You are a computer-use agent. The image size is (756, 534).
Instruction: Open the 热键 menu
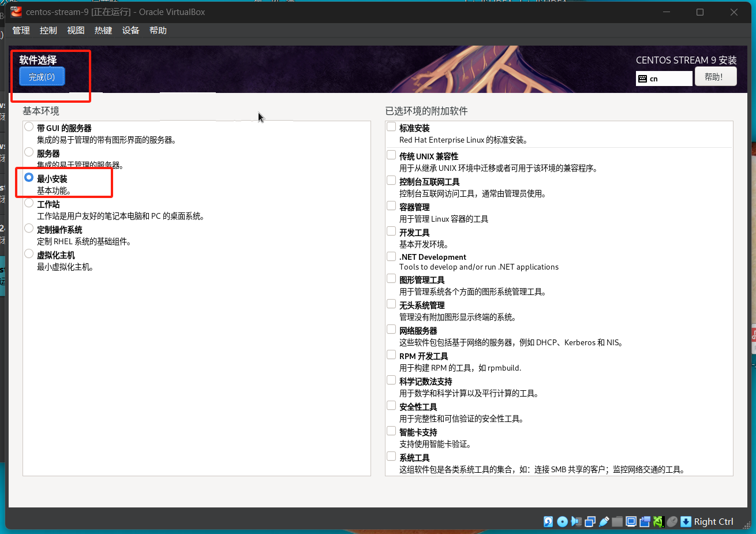click(103, 31)
